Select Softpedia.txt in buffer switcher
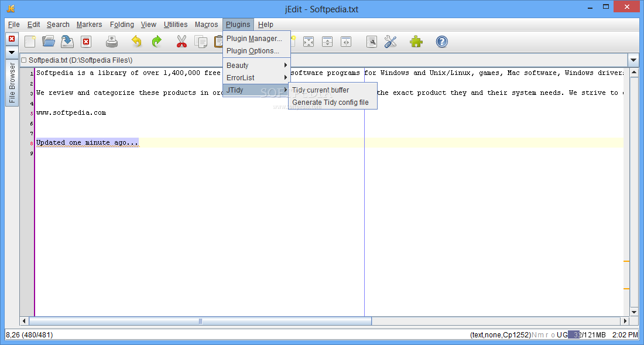Screen dimensions: 644x345 point(324,60)
